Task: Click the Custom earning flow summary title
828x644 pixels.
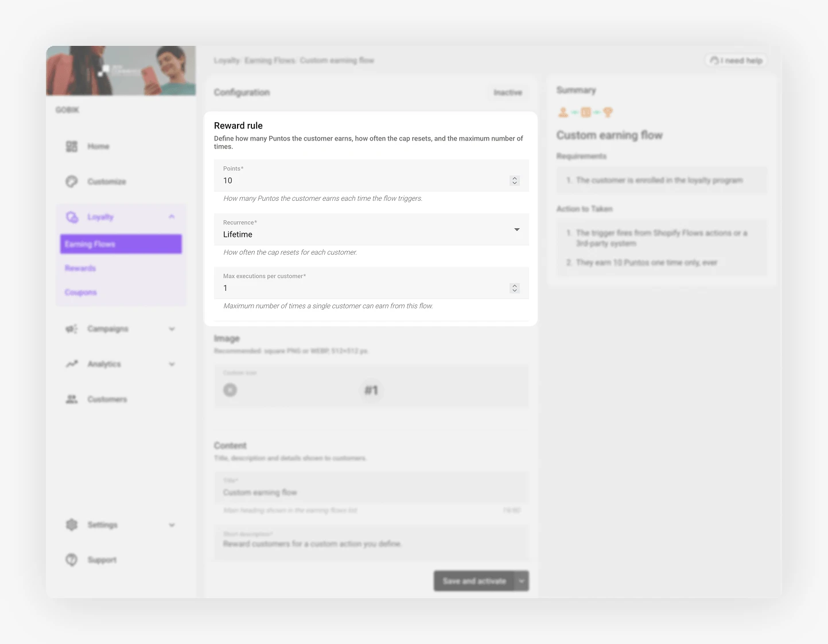Action: coord(609,135)
